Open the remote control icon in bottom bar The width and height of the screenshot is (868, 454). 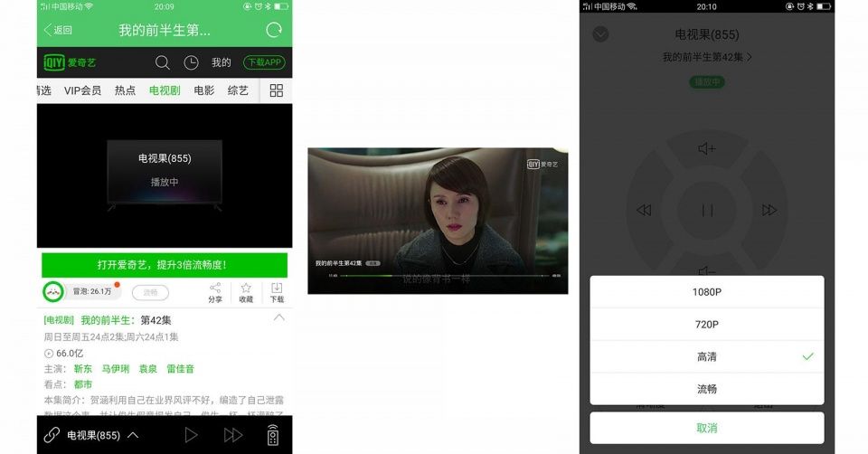click(x=273, y=435)
